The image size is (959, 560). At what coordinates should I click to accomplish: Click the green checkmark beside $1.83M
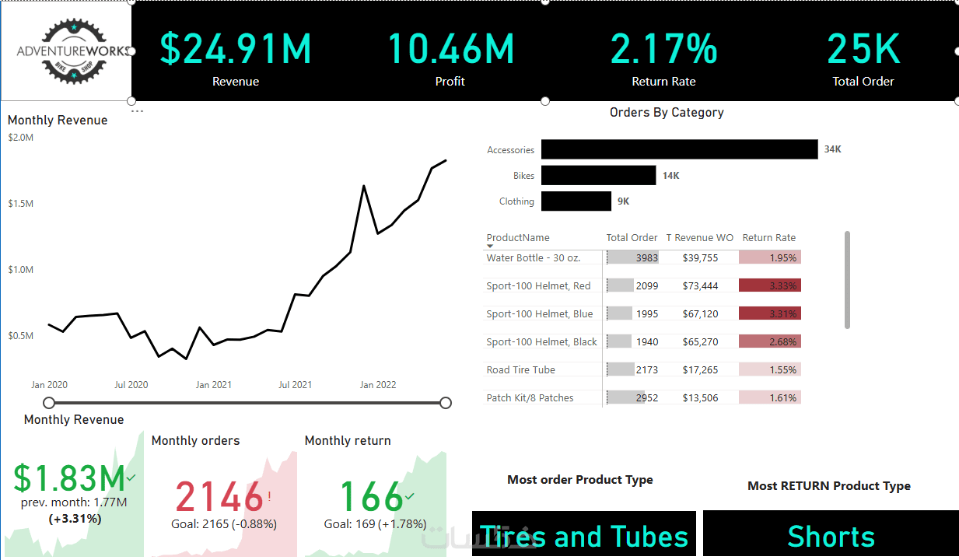click(x=131, y=477)
